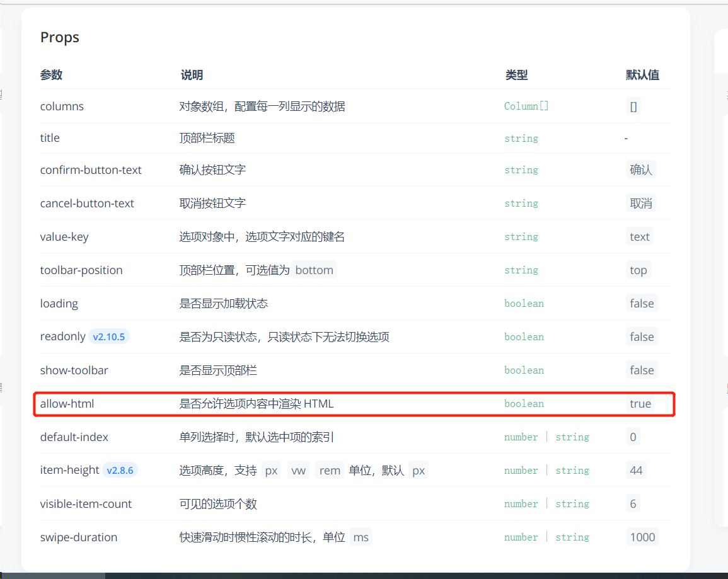Click default-index default value 0

click(x=633, y=437)
